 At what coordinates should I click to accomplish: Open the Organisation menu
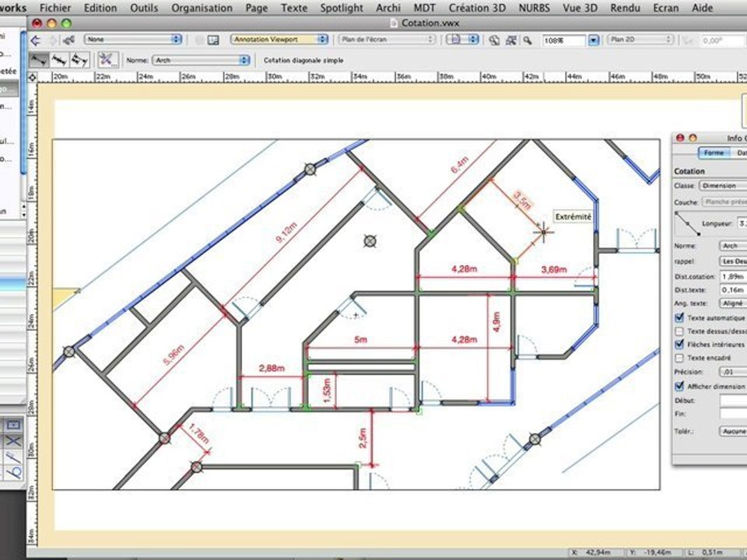point(202,8)
